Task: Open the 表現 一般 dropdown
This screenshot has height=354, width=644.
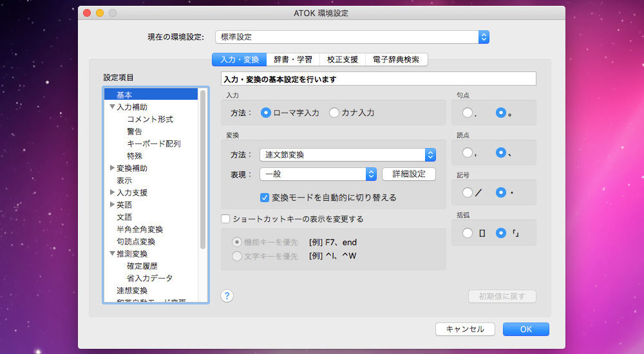Action: [x=318, y=174]
